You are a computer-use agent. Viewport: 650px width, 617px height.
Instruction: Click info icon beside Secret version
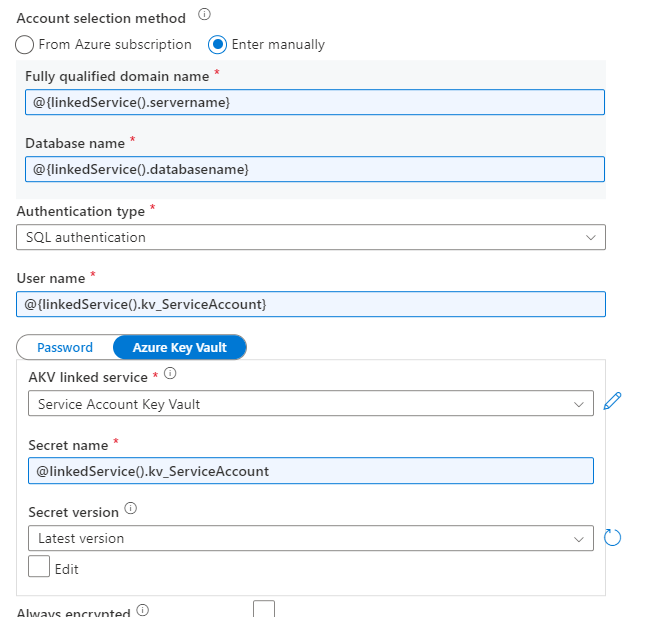pyautogui.click(x=131, y=509)
